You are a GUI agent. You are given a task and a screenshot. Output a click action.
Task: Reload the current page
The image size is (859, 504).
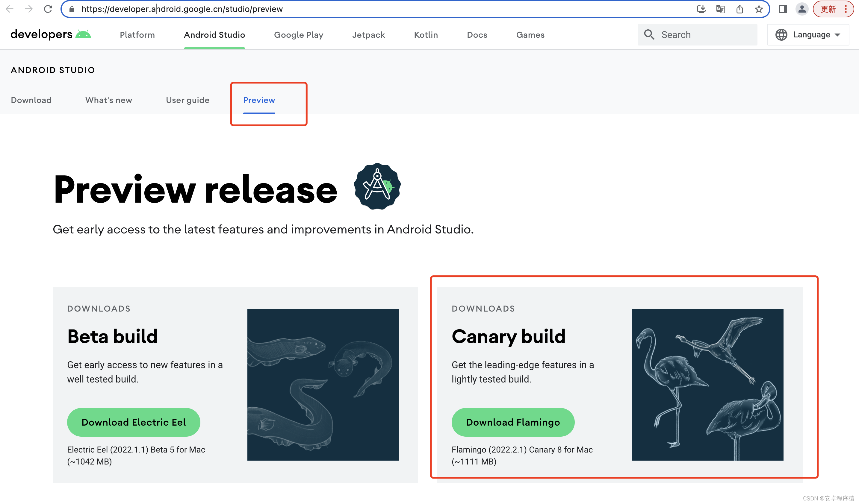(x=48, y=9)
